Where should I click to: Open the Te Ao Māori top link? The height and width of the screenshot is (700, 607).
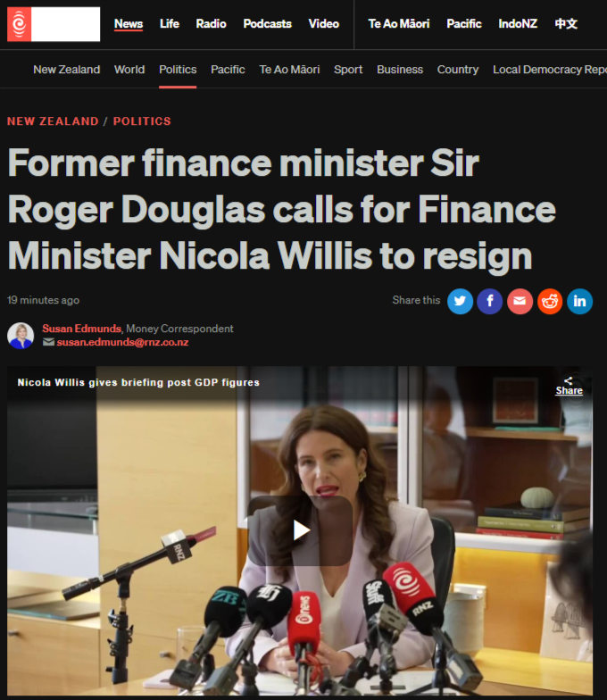(398, 23)
